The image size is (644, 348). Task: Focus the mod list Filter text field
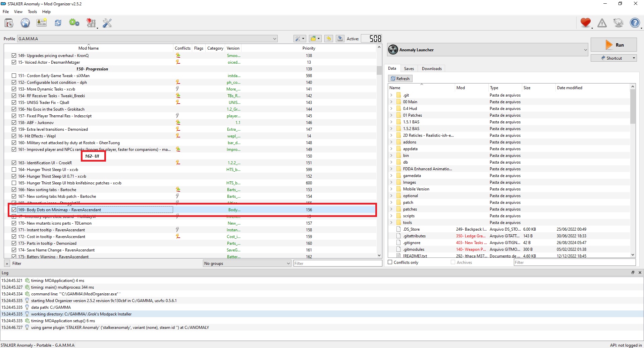(338, 264)
